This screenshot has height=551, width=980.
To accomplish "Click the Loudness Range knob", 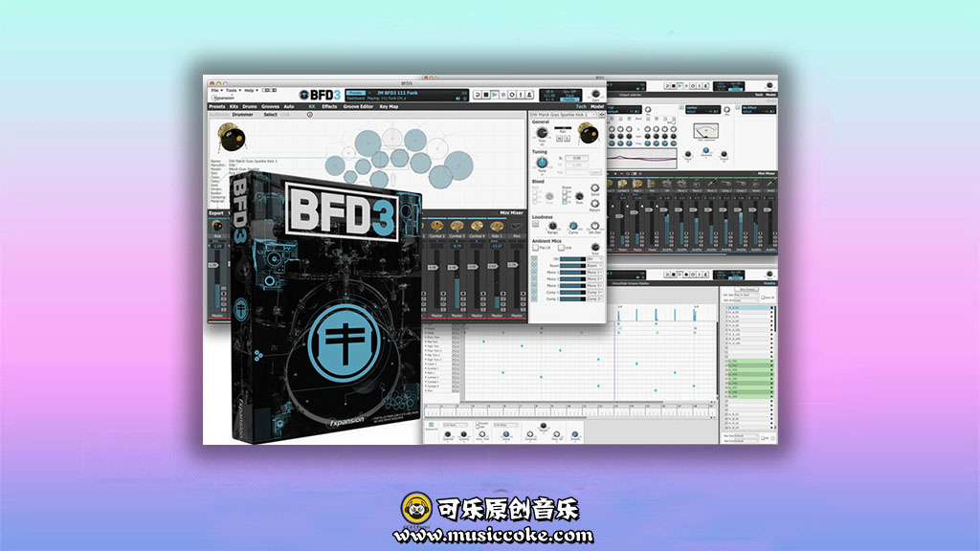I will tap(552, 226).
